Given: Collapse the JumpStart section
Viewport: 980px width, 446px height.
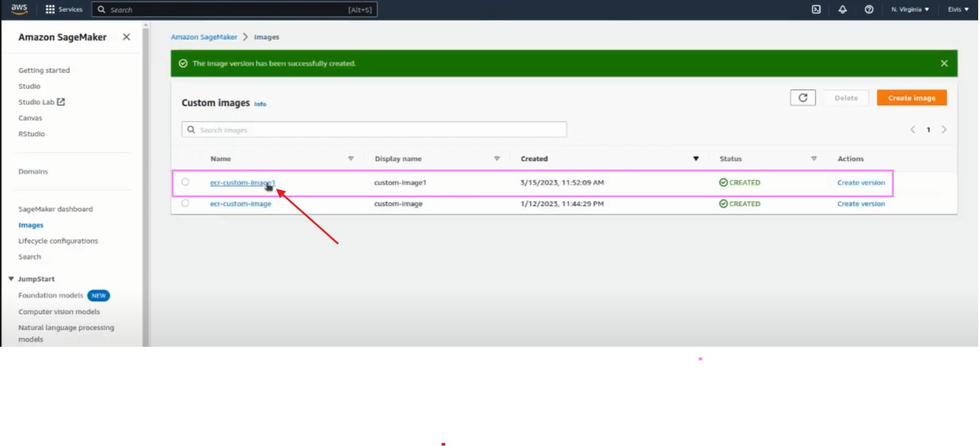Looking at the screenshot, I should tap(11, 279).
